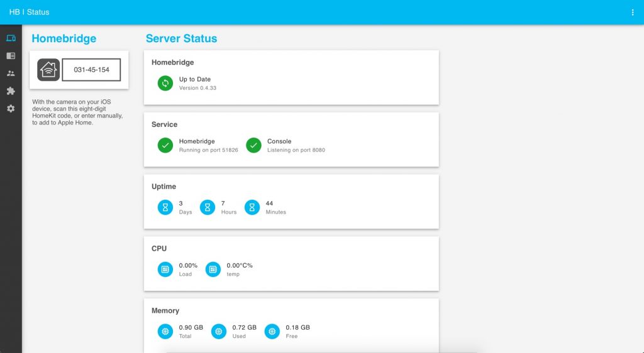644x353 pixels.
Task: Click the 0.00°C% temp value
Action: pyautogui.click(x=240, y=265)
